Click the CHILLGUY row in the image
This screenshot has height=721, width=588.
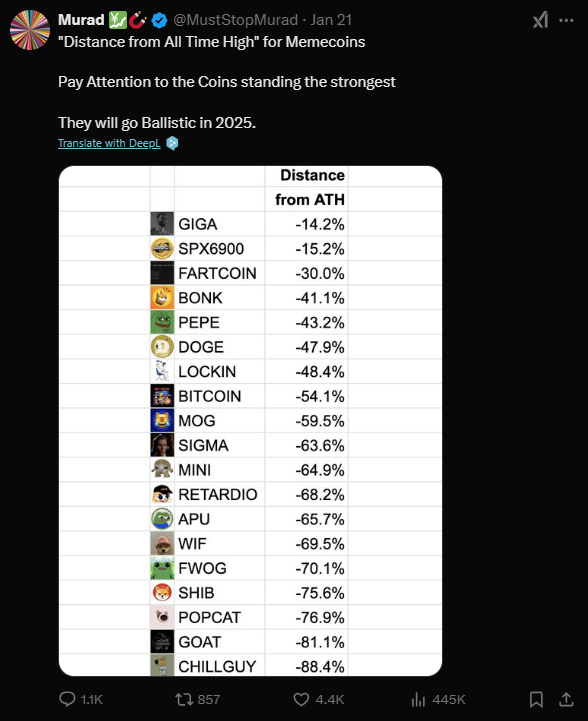point(249,666)
